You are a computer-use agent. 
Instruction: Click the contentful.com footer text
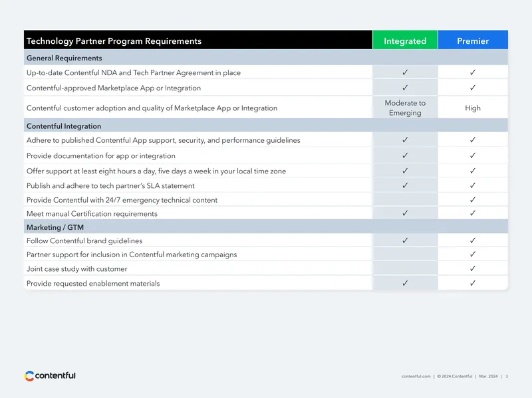416,376
